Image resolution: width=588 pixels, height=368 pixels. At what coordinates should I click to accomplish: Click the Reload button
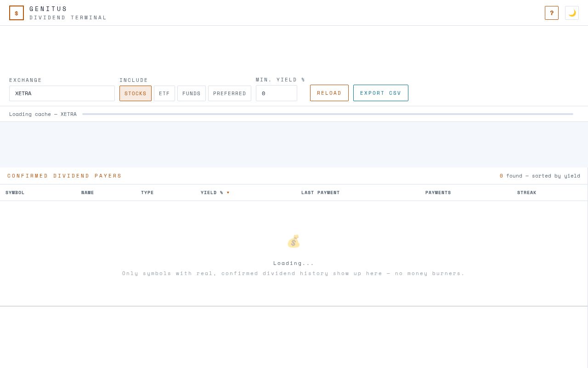329,93
